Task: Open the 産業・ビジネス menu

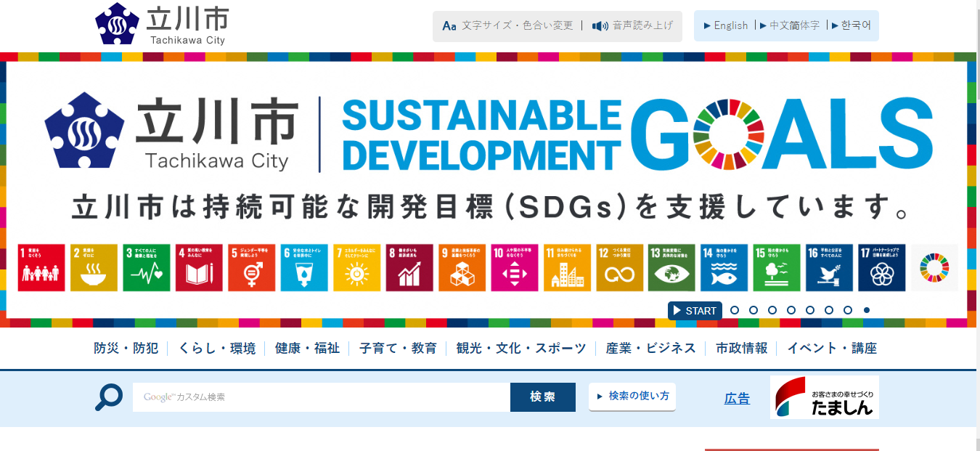Action: coord(651,349)
